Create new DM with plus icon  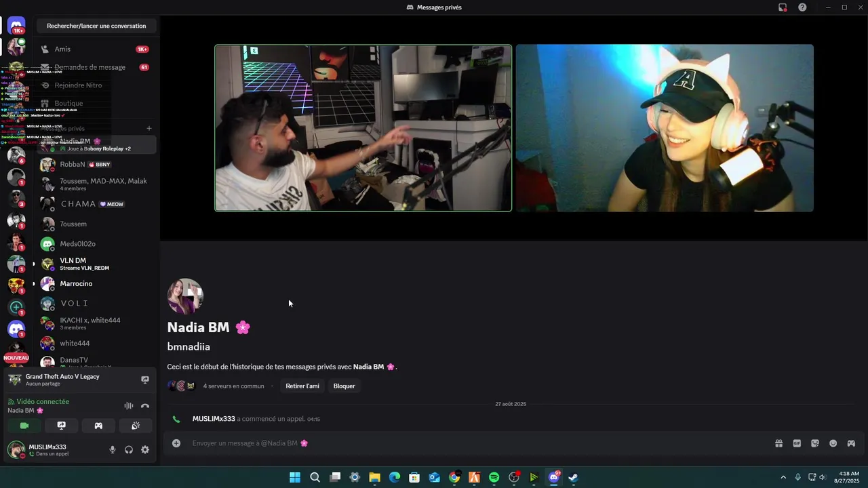(149, 128)
